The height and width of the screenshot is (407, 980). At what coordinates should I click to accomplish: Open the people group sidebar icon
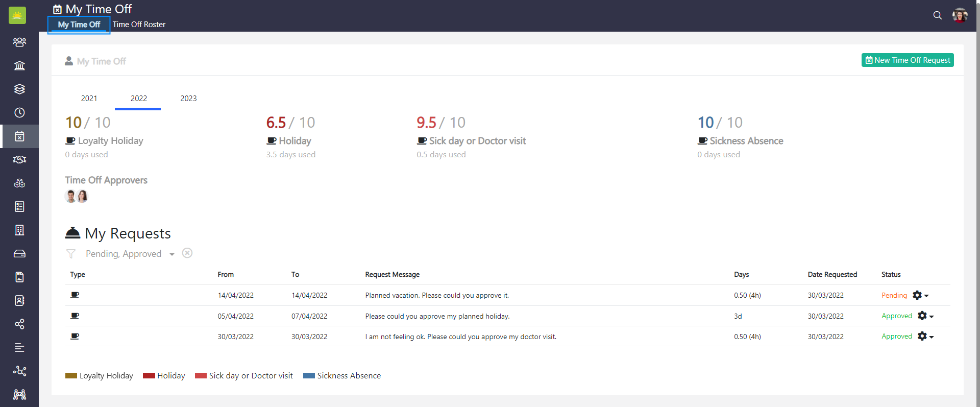pyautogui.click(x=19, y=42)
